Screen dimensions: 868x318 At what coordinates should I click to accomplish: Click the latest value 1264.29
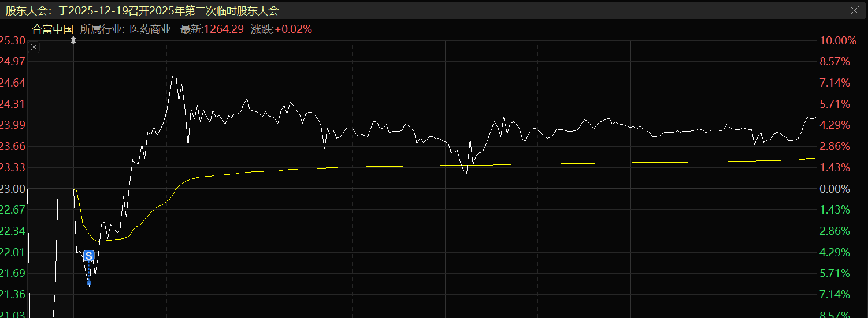(224, 29)
